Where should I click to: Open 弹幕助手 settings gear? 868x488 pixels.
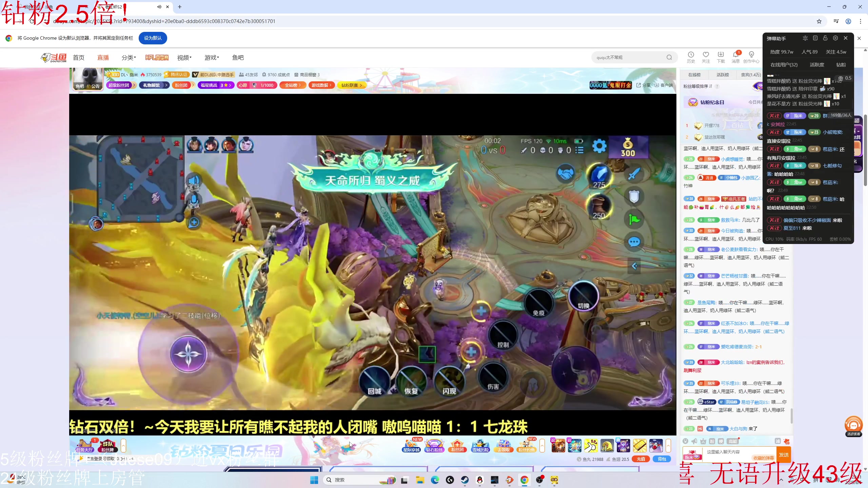point(835,38)
